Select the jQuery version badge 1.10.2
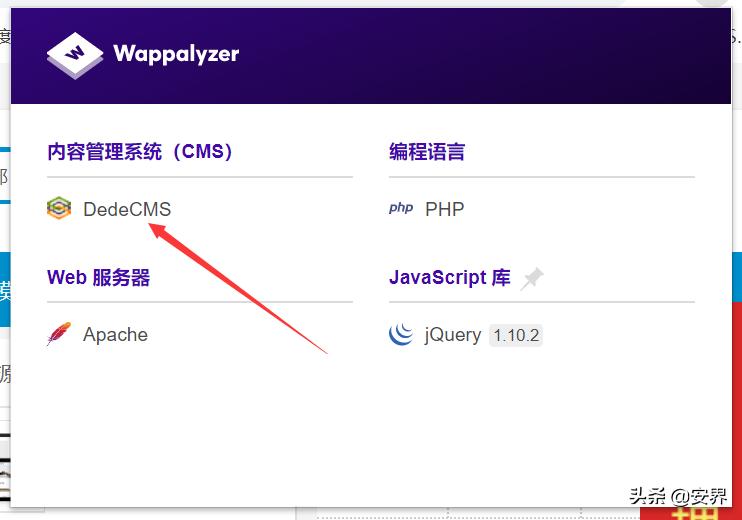 [516, 335]
